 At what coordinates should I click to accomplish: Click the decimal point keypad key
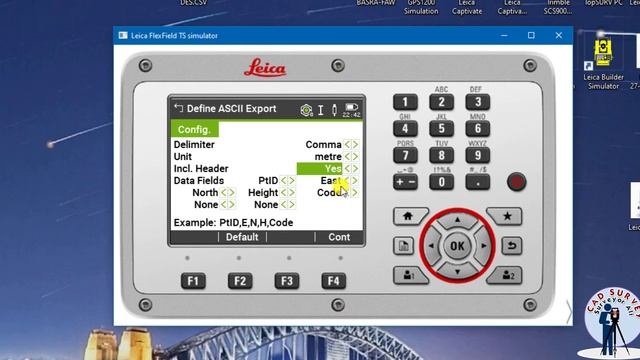point(478,182)
